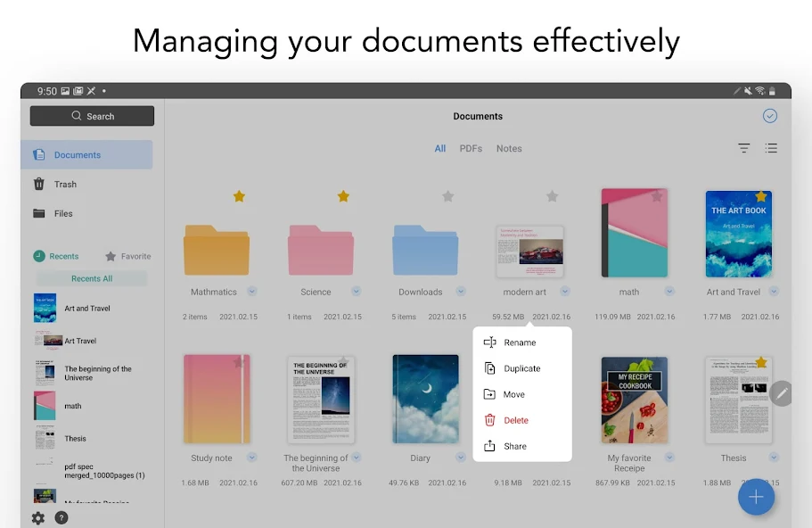The height and width of the screenshot is (528, 812).
Task: Click the Recents clock icon
Action: [39, 256]
